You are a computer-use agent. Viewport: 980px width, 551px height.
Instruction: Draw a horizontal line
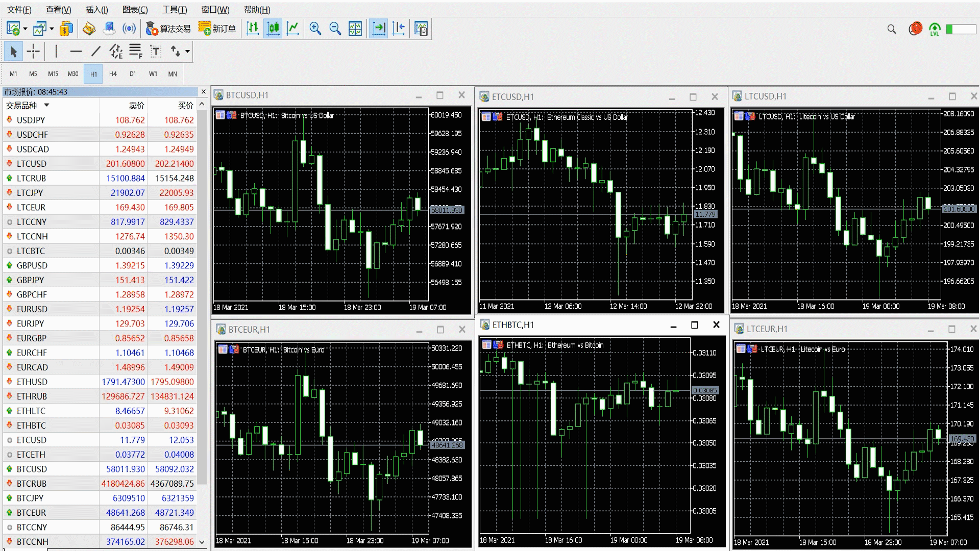pyautogui.click(x=76, y=51)
